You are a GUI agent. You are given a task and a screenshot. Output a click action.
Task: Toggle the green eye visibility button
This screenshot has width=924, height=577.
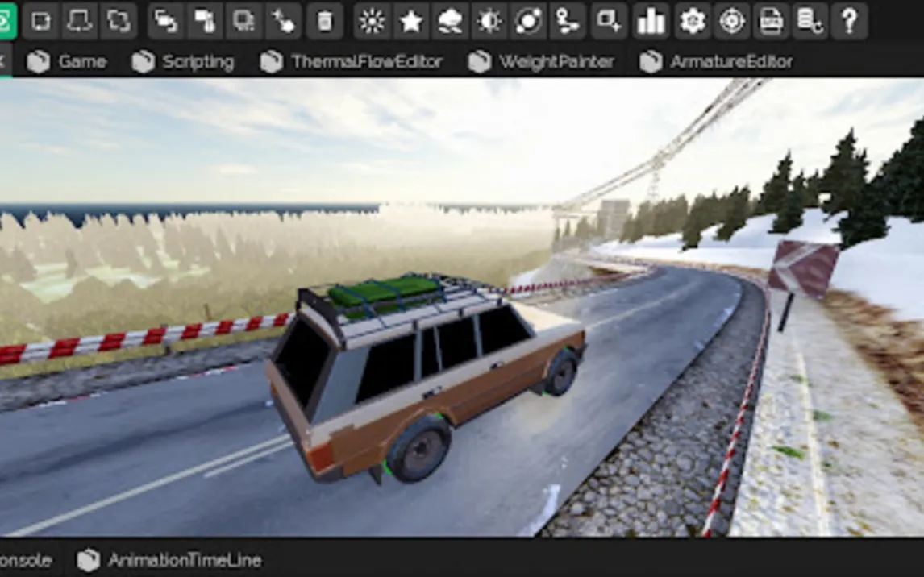click(x=6, y=22)
